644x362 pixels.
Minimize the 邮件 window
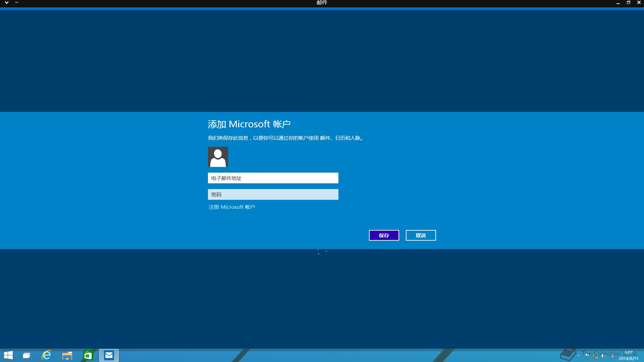pos(618,3)
